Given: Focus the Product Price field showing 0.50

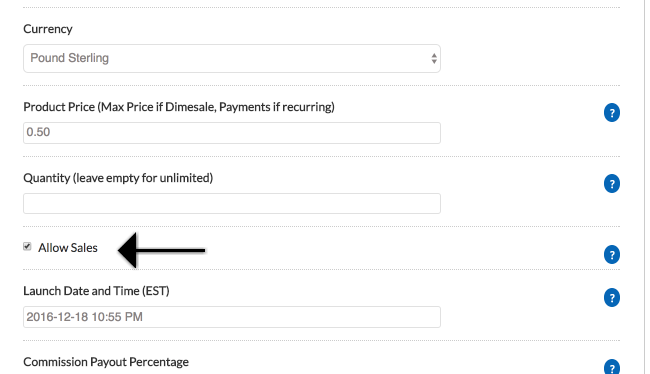Looking at the screenshot, I should 232,133.
